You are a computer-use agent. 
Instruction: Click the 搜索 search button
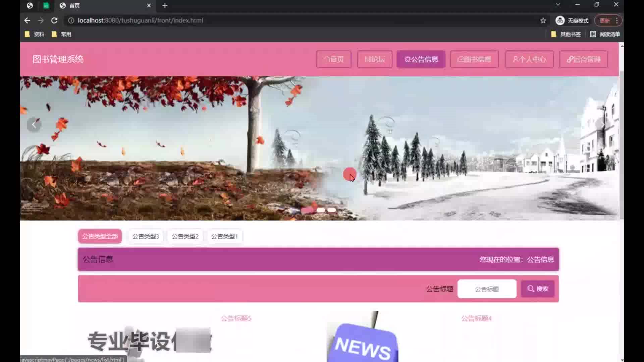click(x=537, y=289)
